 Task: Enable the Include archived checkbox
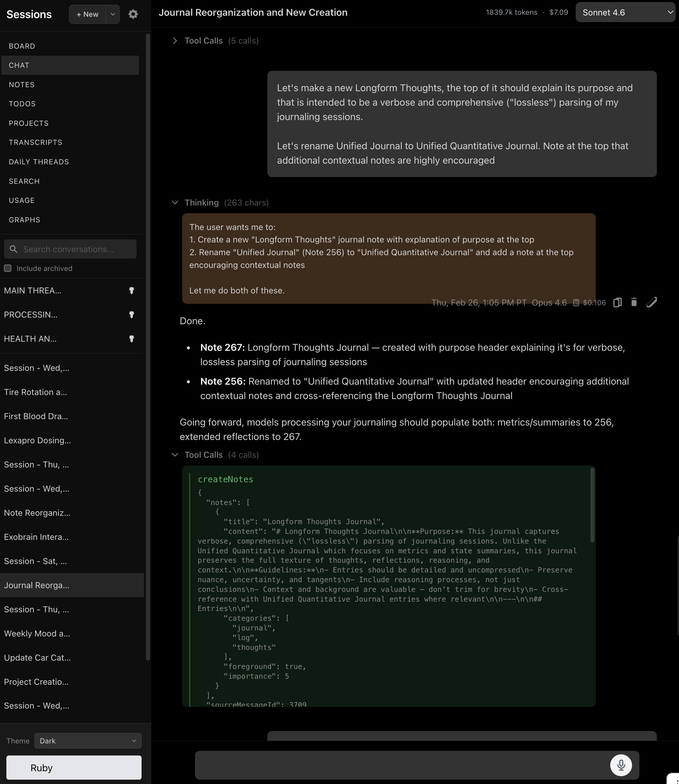8,268
